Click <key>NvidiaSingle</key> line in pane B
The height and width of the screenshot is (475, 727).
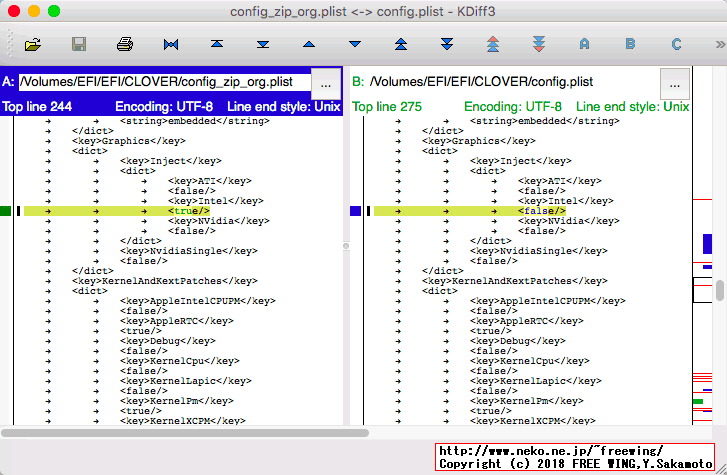tap(539, 251)
